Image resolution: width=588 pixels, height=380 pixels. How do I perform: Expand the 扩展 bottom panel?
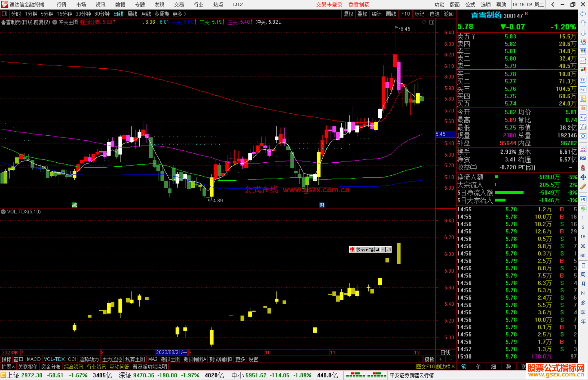[x=8, y=367]
